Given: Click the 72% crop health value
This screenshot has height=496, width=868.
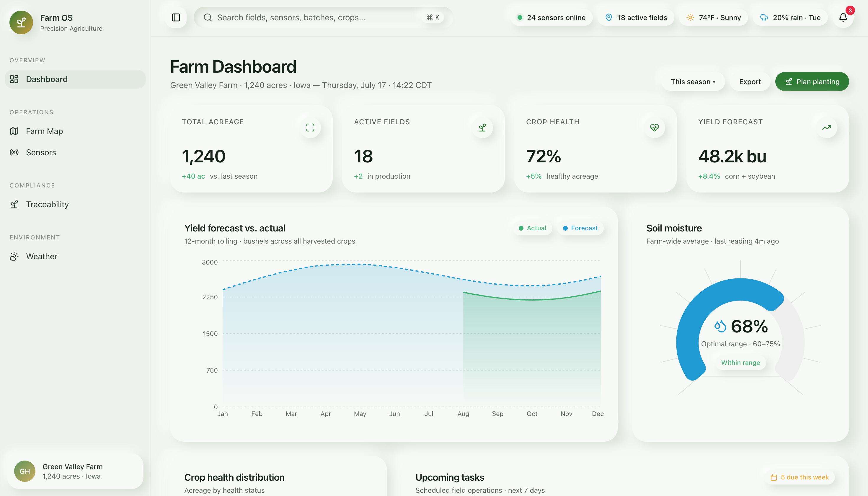Looking at the screenshot, I should [x=543, y=156].
